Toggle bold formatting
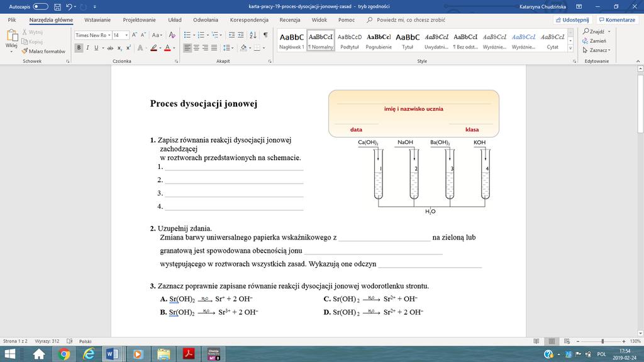The width and height of the screenshot is (644, 362). pyautogui.click(x=79, y=48)
